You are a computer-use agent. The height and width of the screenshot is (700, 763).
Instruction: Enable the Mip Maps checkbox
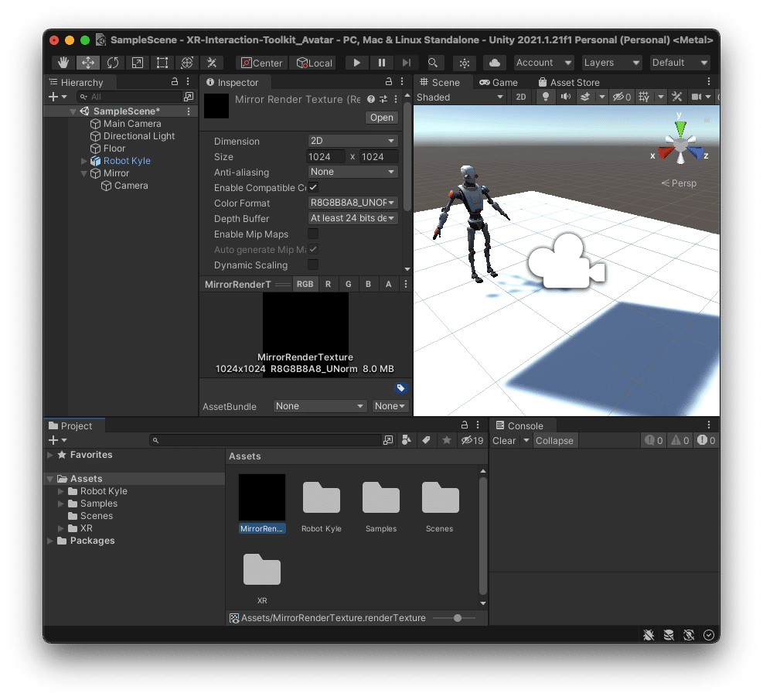(x=313, y=234)
